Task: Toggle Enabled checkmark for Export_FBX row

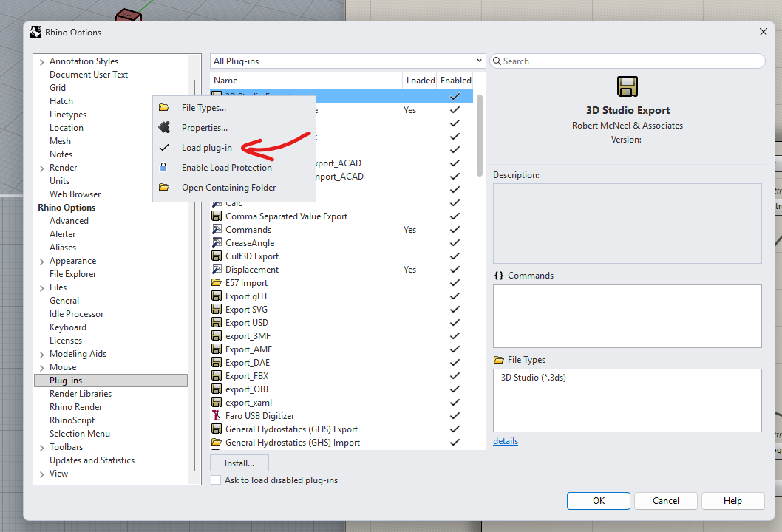Action: tap(455, 376)
